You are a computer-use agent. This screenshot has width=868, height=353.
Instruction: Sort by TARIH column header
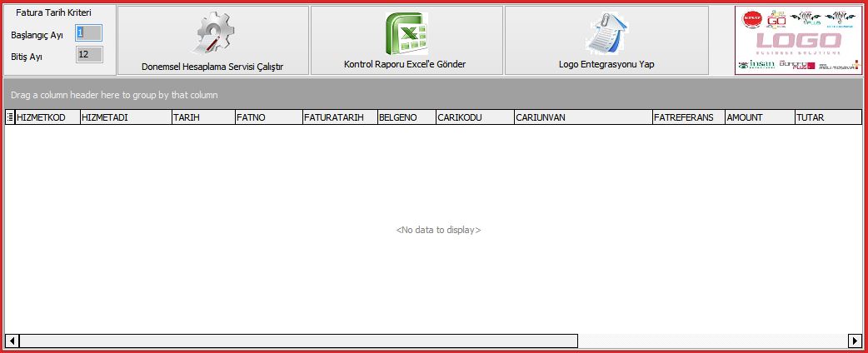pyautogui.click(x=202, y=118)
